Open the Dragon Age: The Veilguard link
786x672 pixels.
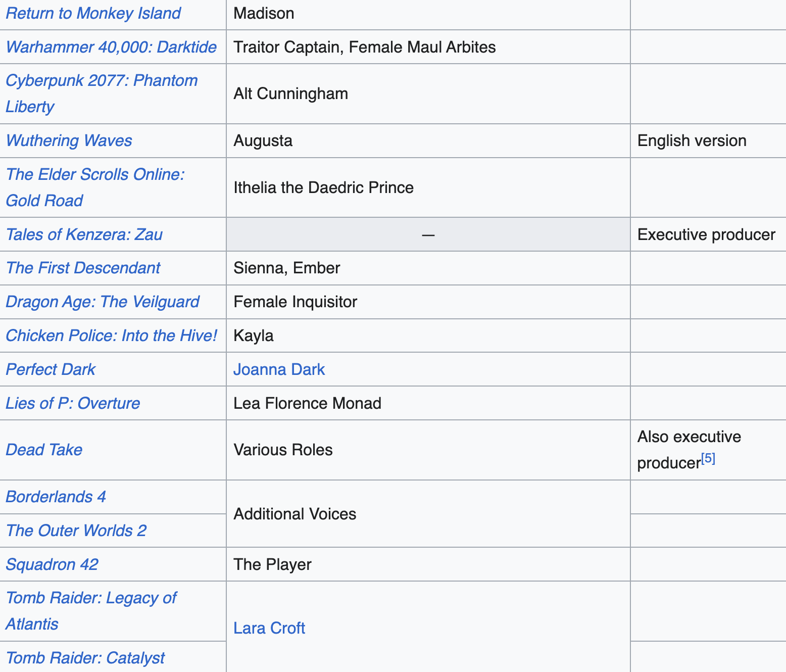point(103,302)
